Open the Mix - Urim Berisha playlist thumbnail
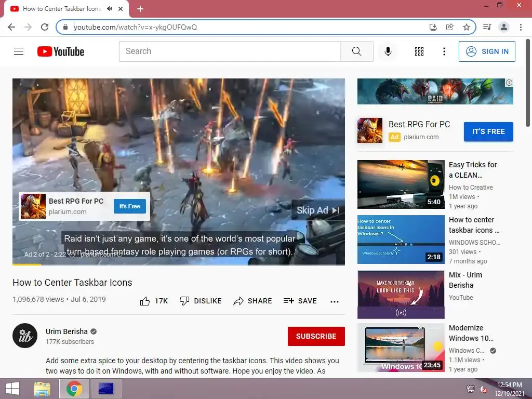Image resolution: width=532 pixels, height=399 pixels. pos(401,295)
